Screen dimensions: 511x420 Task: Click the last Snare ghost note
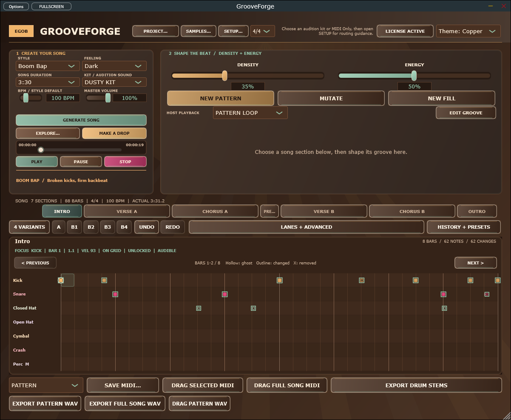pyautogui.click(x=487, y=294)
